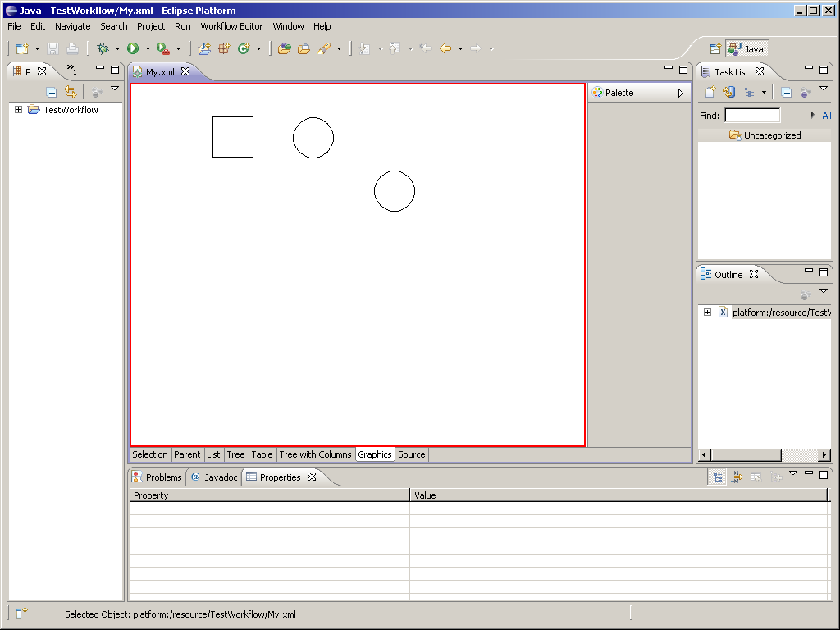Click the green Run button icon
The width and height of the screenshot is (840, 630).
point(133,49)
